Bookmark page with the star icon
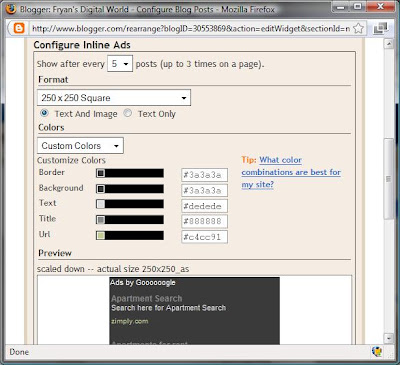Viewport: 400px width, 365px height. tap(358, 29)
